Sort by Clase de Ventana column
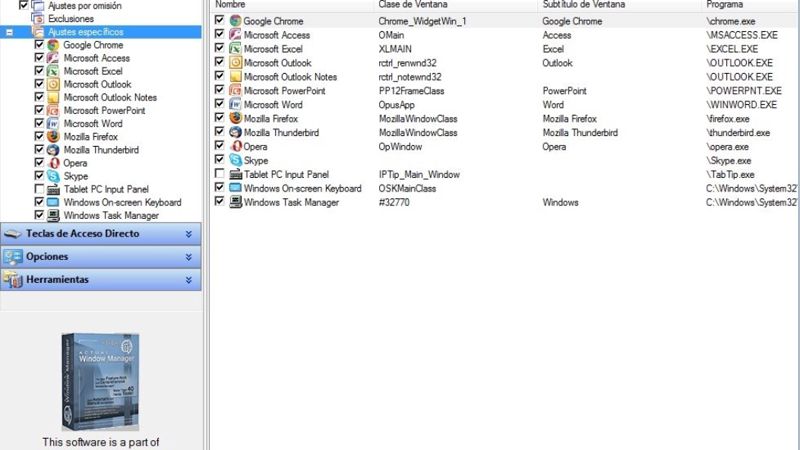Viewport: 800px width, 450px height. (455, 5)
